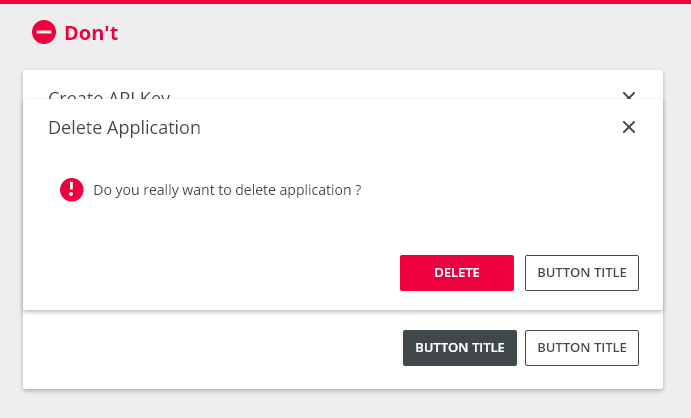This screenshot has height=418, width=691.
Task: Click the delete confirmation question text
Action: pos(227,190)
